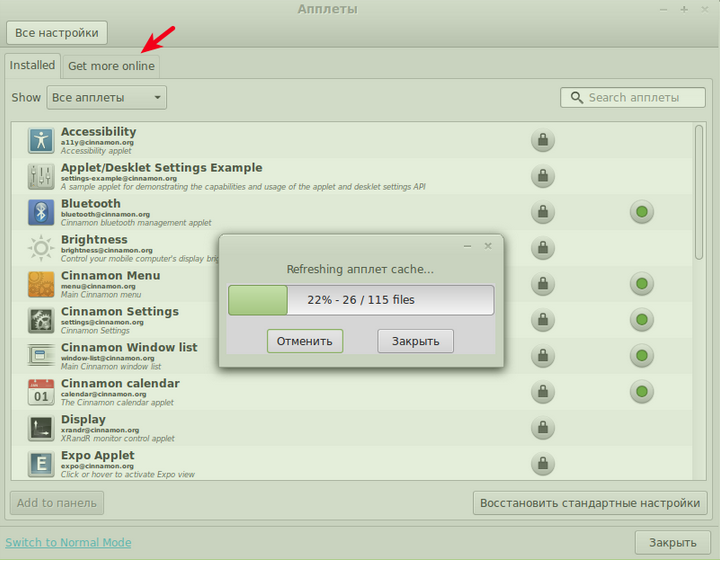Focus the Search апплеты input field
The width and height of the screenshot is (720, 561).
tap(633, 97)
